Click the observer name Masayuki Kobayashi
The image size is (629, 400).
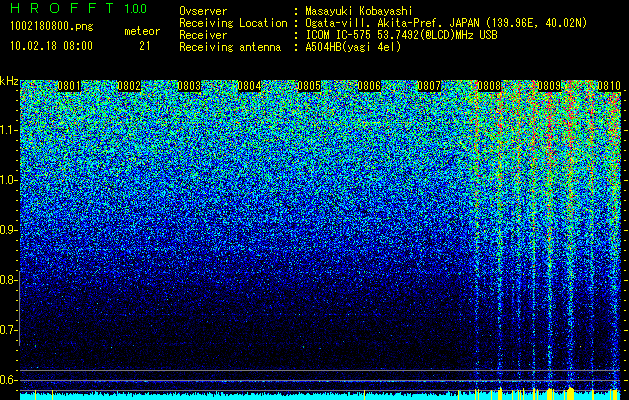coord(359,11)
